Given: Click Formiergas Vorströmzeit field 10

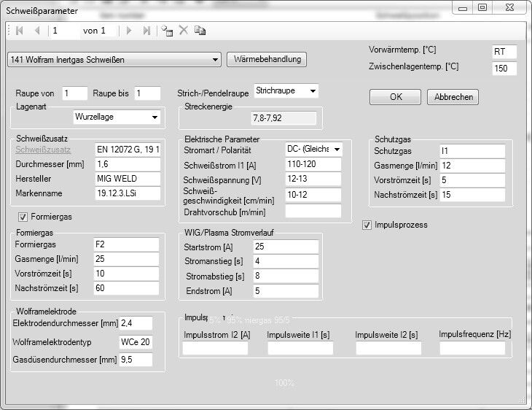Looking at the screenshot, I should pyautogui.click(x=126, y=274).
